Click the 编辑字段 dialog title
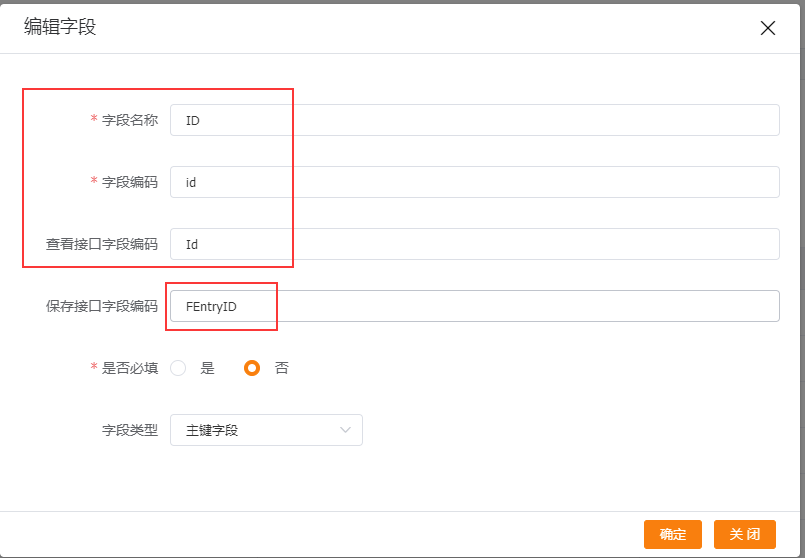The height and width of the screenshot is (558, 805). coord(60,27)
